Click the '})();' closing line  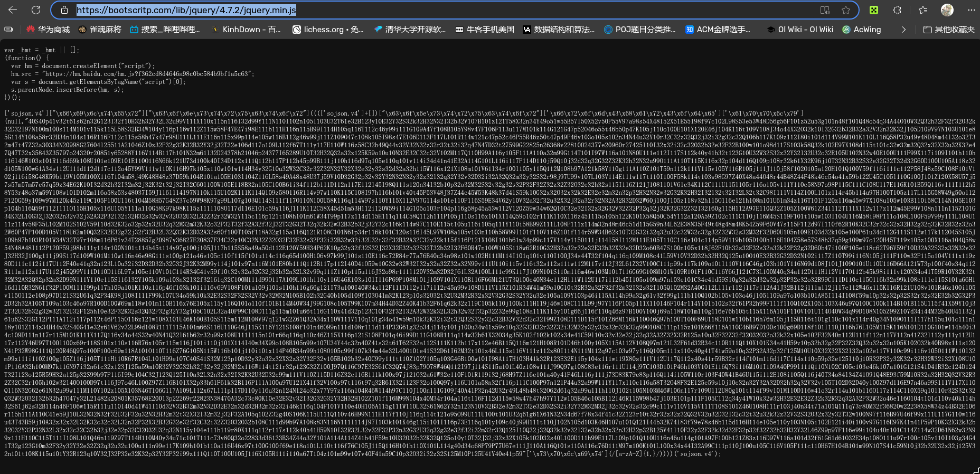[x=12, y=98]
